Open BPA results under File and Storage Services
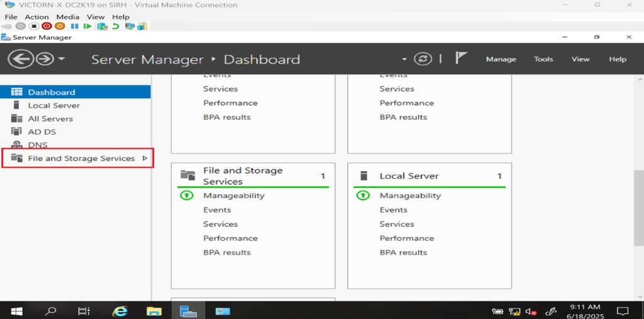 [226, 252]
